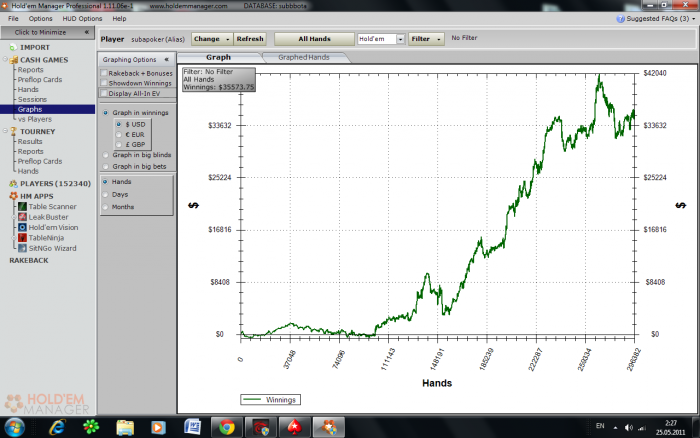Enable the Showdown Winnings checkbox
This screenshot has height=438, width=700.
point(104,83)
